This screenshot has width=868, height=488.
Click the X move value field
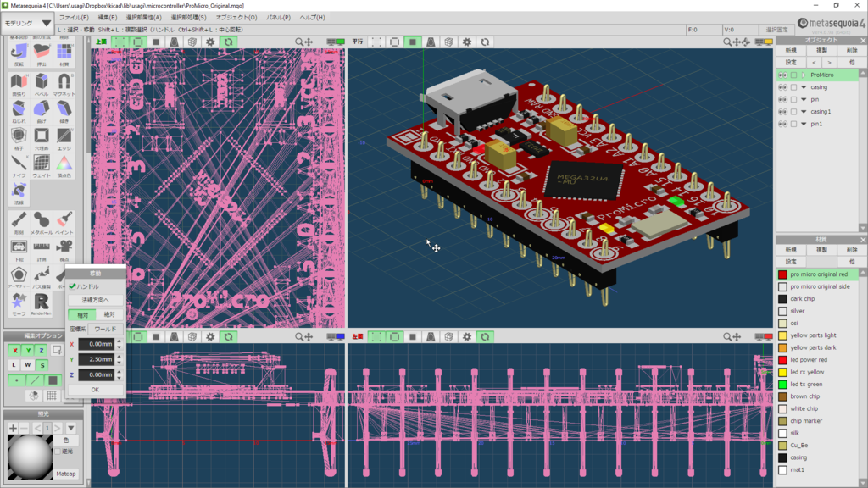[x=97, y=344]
